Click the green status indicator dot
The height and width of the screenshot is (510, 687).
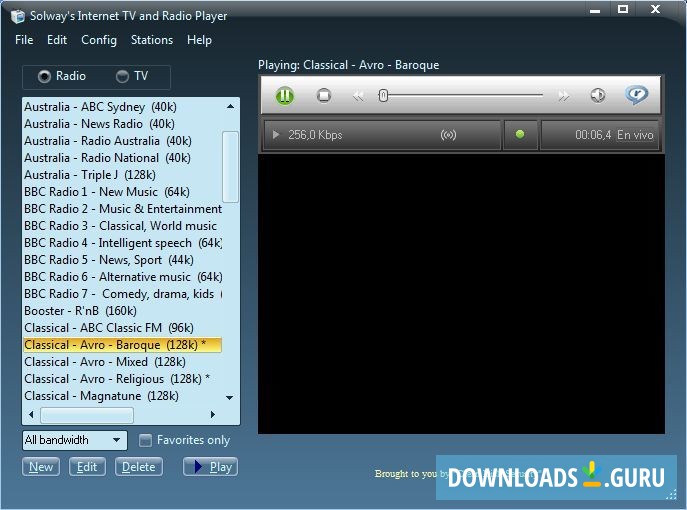[x=520, y=135]
